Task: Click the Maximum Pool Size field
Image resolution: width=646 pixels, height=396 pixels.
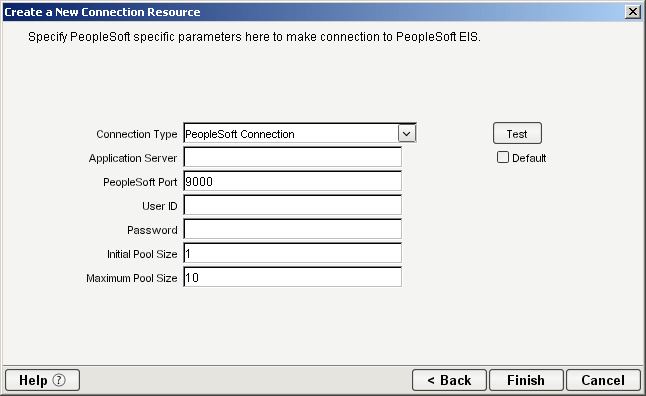Action: pyautogui.click(x=293, y=277)
